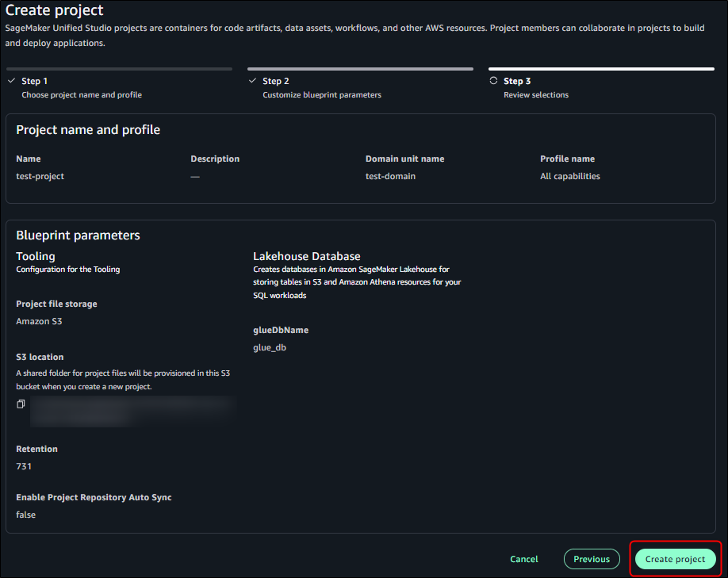Open "Customize blueprint parameters" step
The height and width of the screenshot is (578, 728).
pyautogui.click(x=321, y=95)
